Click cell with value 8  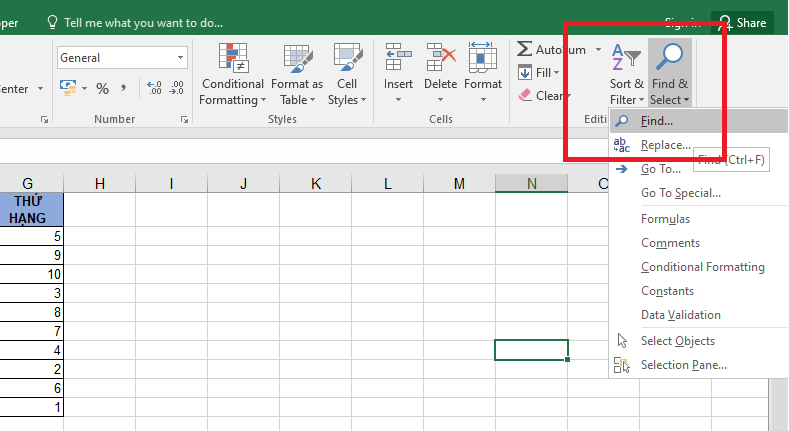click(x=31, y=312)
